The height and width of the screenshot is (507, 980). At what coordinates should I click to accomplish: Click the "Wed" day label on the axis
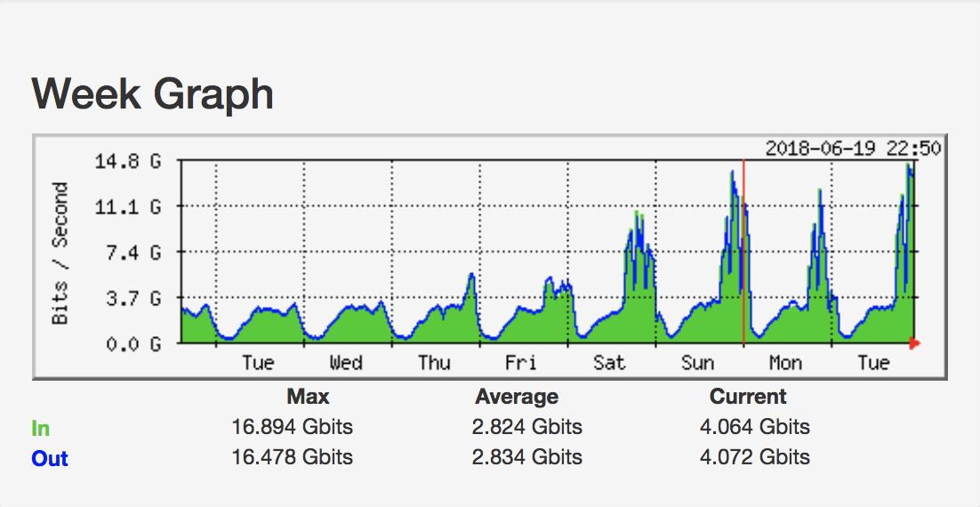point(345,363)
